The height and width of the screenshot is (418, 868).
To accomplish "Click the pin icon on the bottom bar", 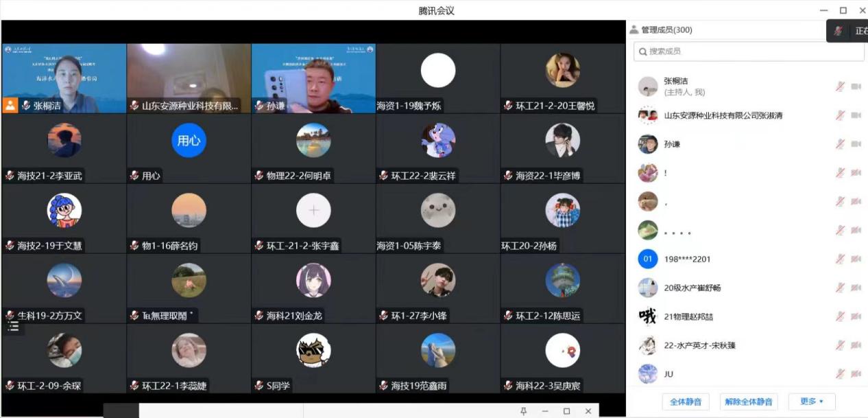I will [x=524, y=411].
